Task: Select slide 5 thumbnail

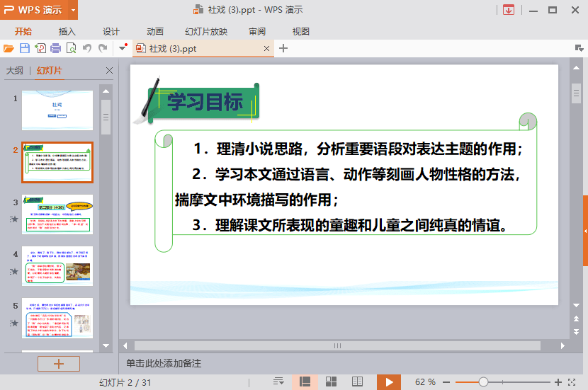Action: coord(57,318)
